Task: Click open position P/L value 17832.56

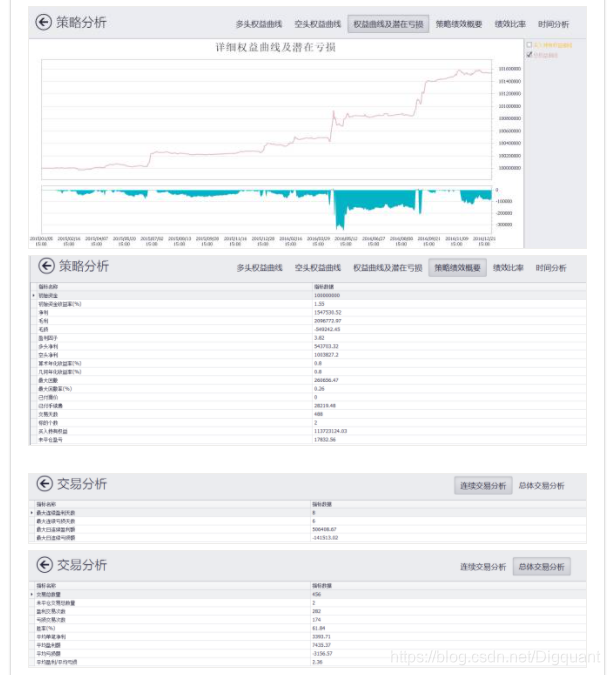Action: click(x=325, y=440)
